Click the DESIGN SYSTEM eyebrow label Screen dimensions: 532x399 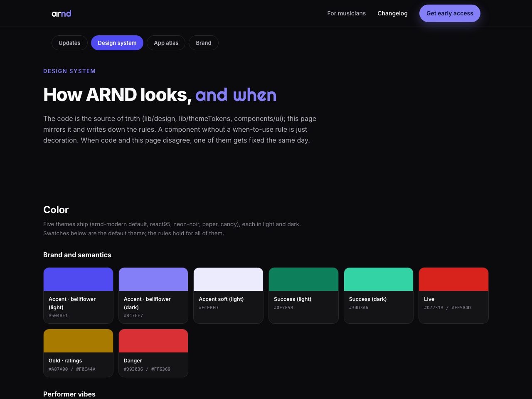tap(69, 71)
